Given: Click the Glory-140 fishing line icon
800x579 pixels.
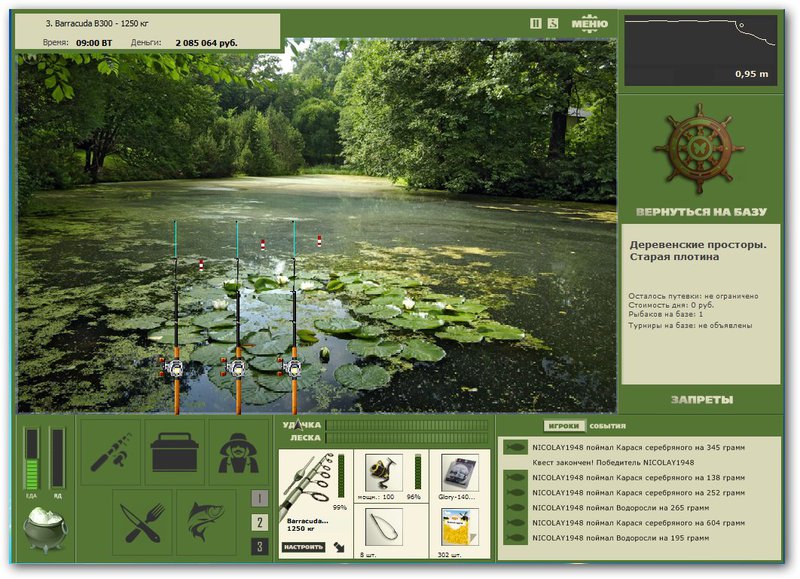Looking at the screenshot, I should 460,473.
